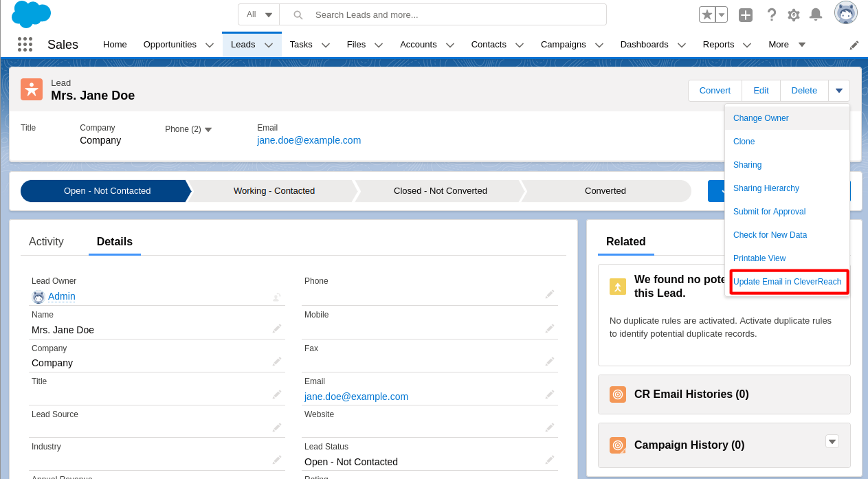
Task: Expand the Leads tab chevron
Action: point(269,45)
